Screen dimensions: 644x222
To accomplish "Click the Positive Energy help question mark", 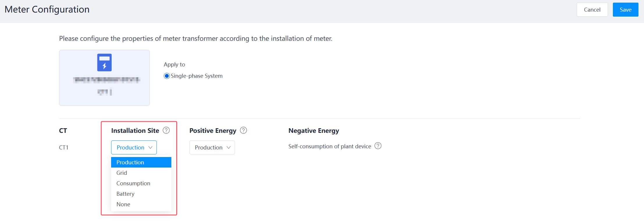I will point(243,130).
